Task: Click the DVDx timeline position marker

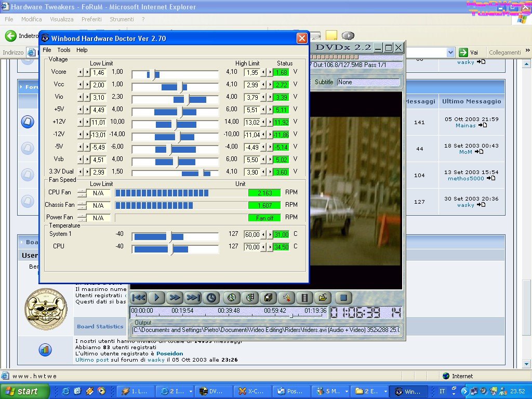Action: (291, 316)
